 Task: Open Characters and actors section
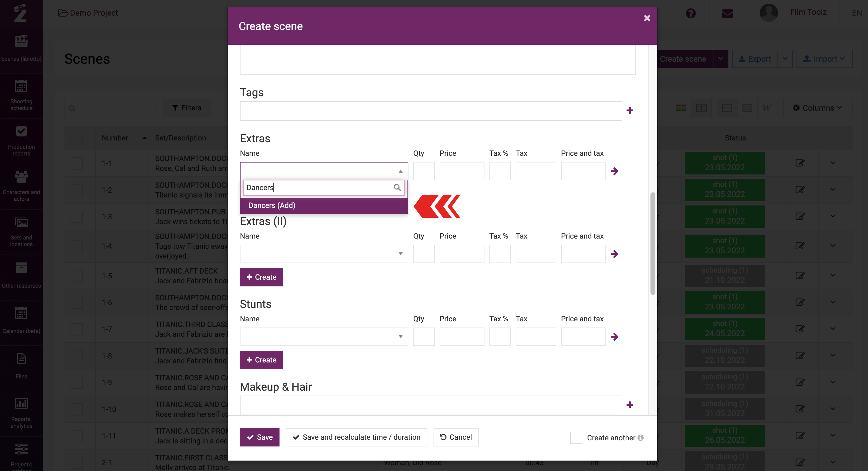point(21,186)
